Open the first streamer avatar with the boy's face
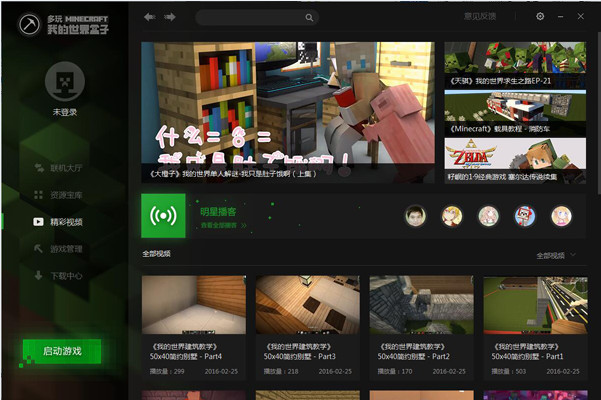601x400 pixels. (415, 216)
